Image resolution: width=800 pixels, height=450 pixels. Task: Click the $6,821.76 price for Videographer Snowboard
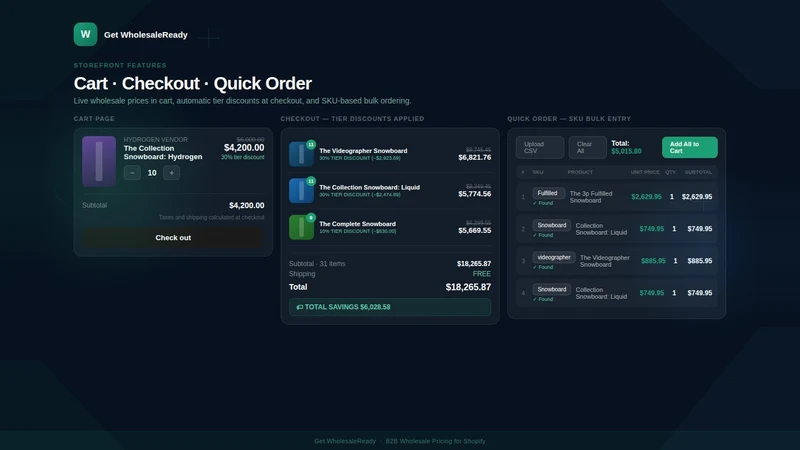pos(474,158)
